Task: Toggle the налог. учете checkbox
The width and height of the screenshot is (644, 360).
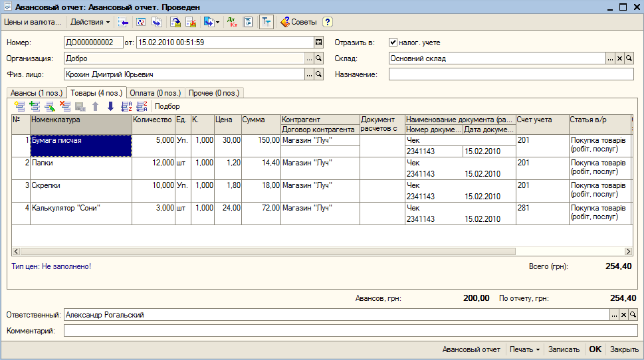Action: pos(393,43)
